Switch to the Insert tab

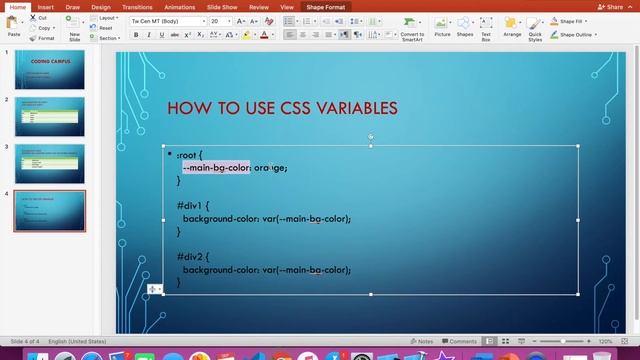click(x=45, y=7)
